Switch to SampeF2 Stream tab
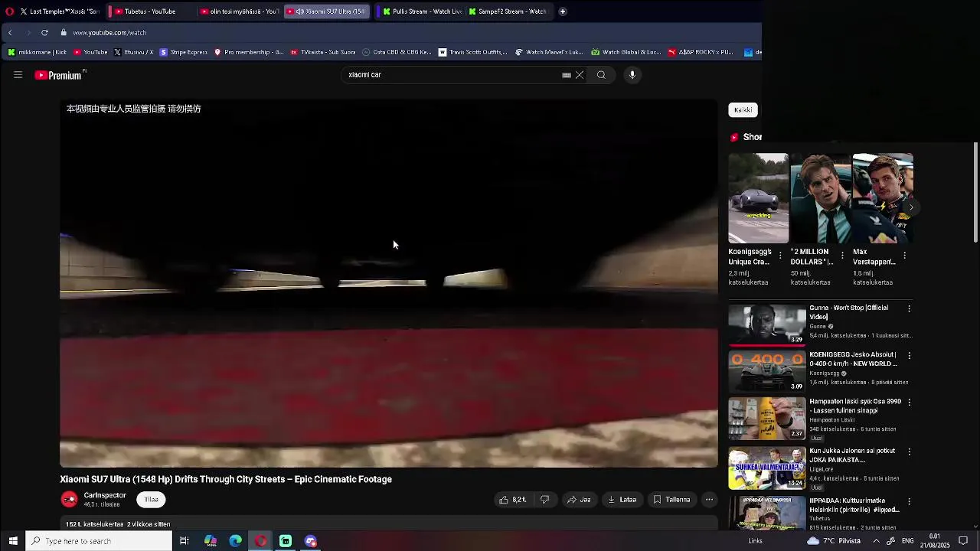Screen dimensions: 980x551 (508, 11)
